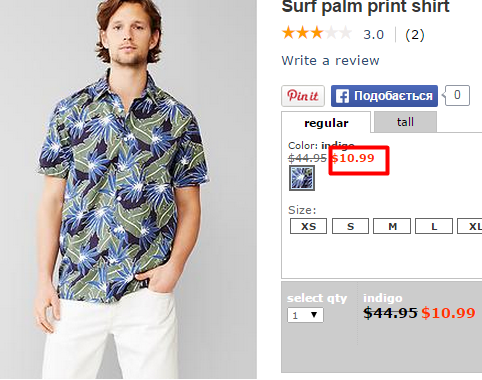Switch to the regular tab

326,123
